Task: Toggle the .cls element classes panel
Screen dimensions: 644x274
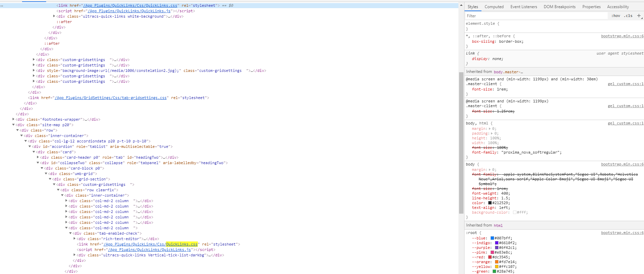Action: coord(628,16)
